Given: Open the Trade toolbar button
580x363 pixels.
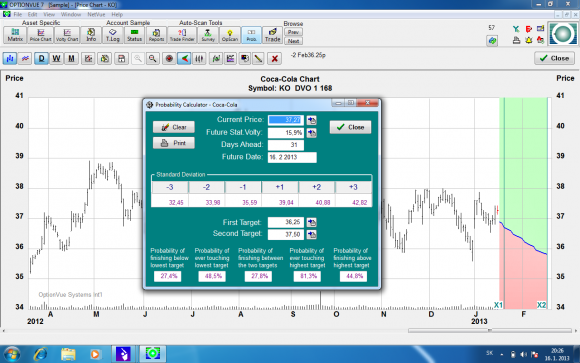Looking at the screenshot, I should (x=273, y=35).
